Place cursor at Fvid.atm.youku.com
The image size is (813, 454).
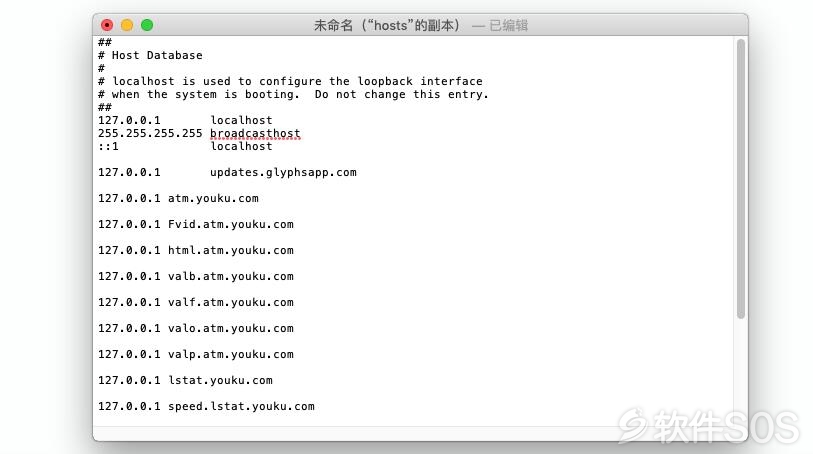231,224
